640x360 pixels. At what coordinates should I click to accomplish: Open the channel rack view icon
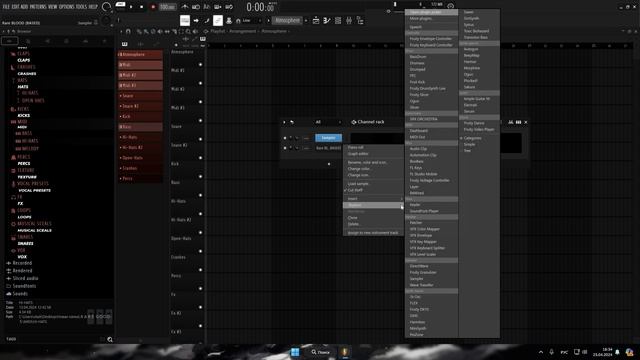coord(338,20)
